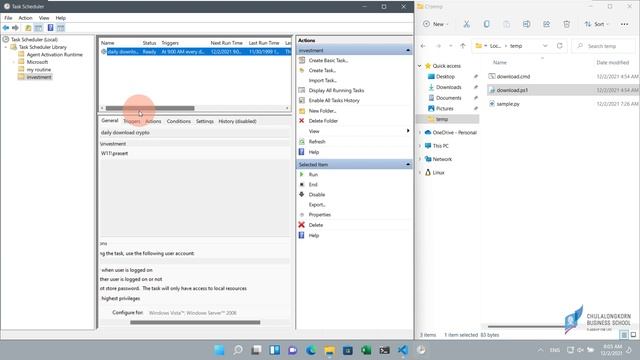Click Enable All Tasks History

click(334, 100)
